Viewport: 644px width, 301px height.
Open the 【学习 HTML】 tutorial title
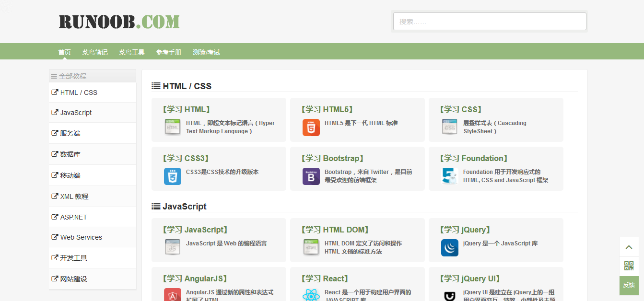(x=186, y=109)
